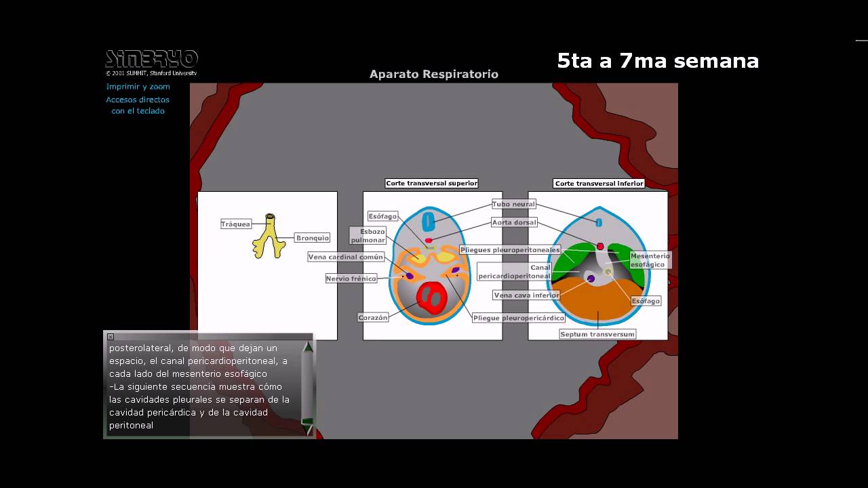Click the Pliegues pleuroperitoneales label
Screen dimensions: 868x488
pyautogui.click(x=511, y=250)
